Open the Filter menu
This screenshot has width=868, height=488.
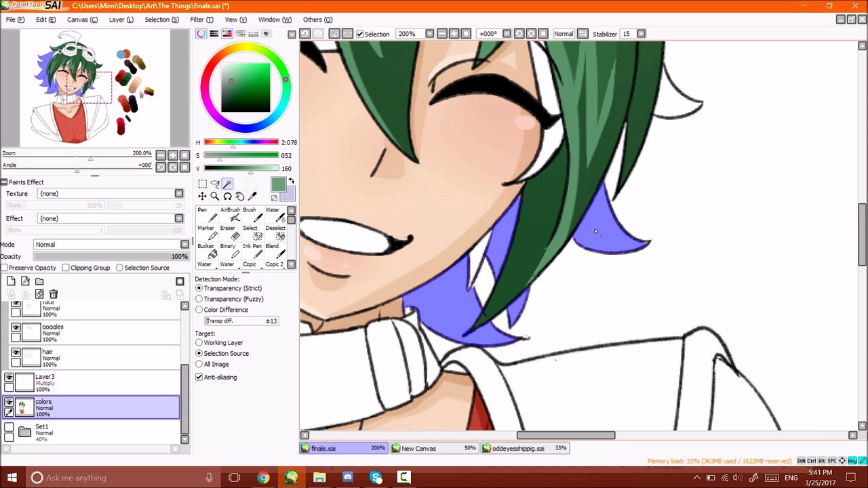[201, 20]
